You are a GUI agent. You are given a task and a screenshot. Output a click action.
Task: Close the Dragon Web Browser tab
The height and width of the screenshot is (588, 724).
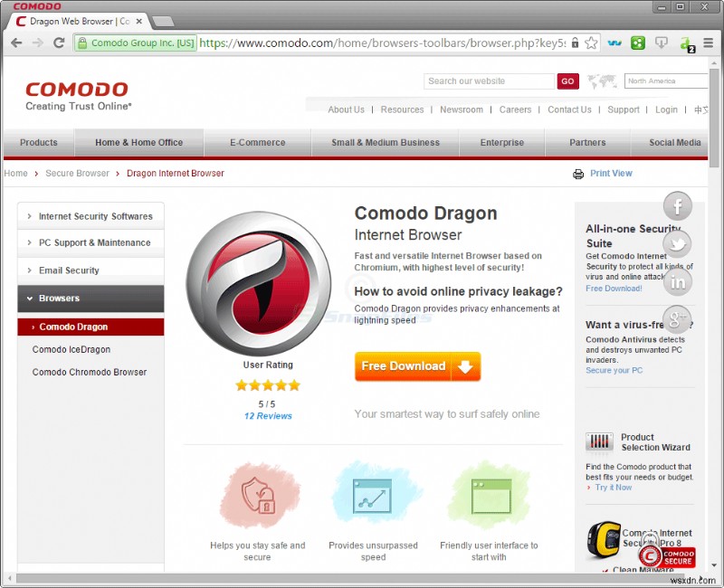[x=139, y=21]
